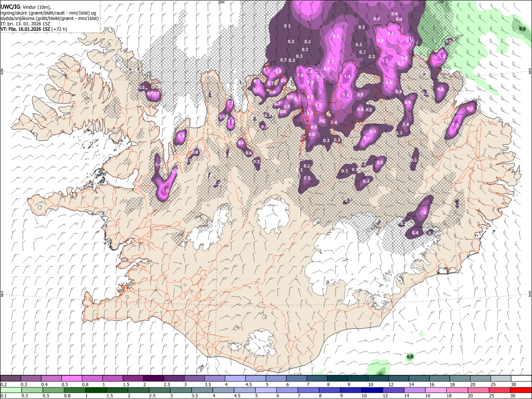Select the '2.5' label in the lower legend row
Image resolution: width=532 pixels, height=399 pixels.
[152, 396]
